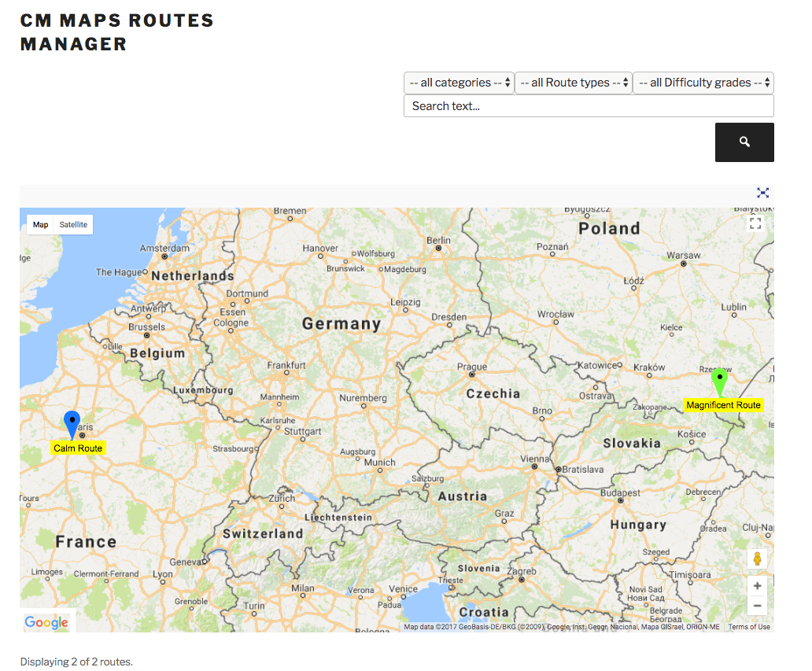Click the CM Maps Routes Manager title
Viewport: 812px width, 671px height.
[x=117, y=32]
